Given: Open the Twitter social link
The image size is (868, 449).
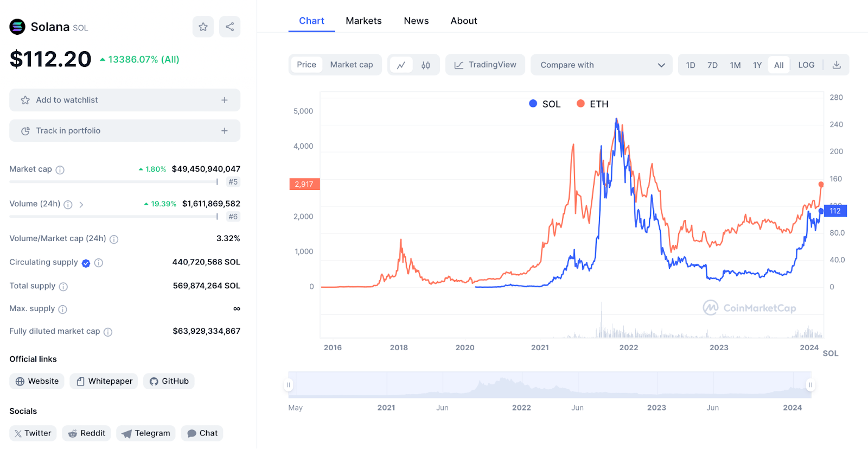Looking at the screenshot, I should pyautogui.click(x=33, y=433).
